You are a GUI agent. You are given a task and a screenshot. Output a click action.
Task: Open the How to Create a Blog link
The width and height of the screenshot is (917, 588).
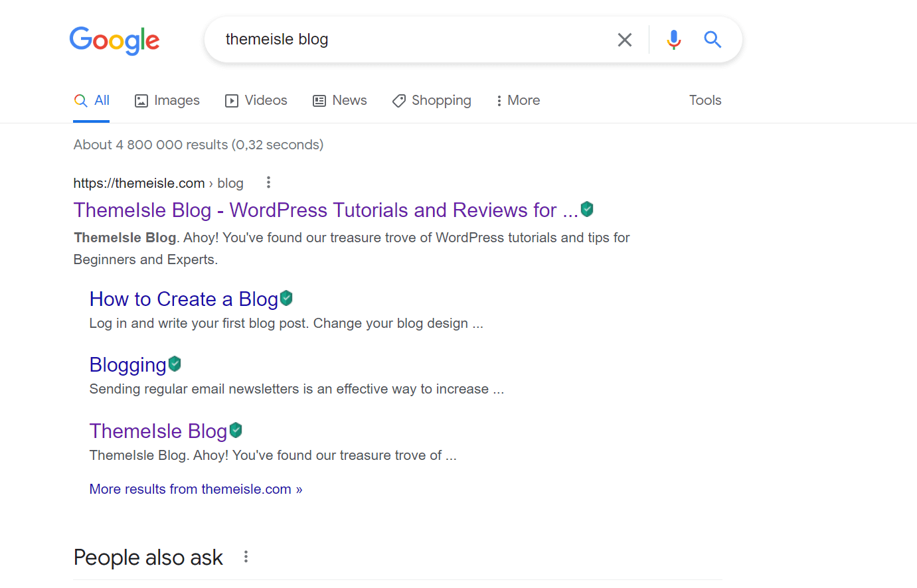click(x=184, y=299)
